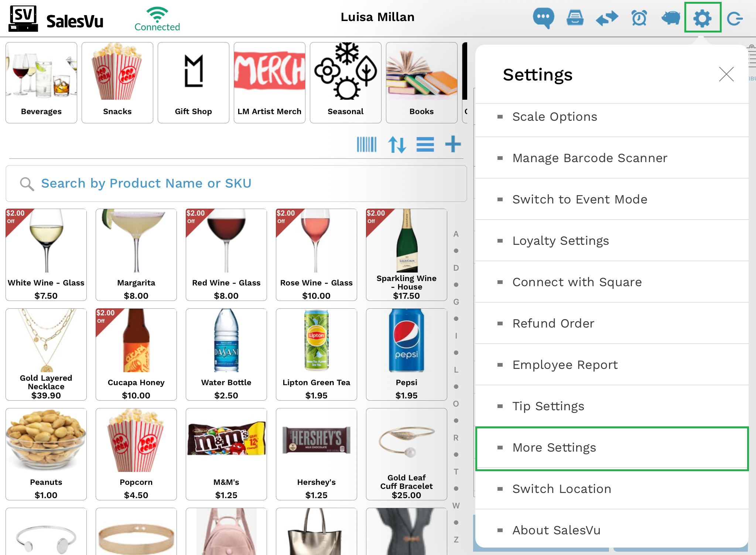Screen dimensions: 756x555
Task: Jump to letter L in index
Action: pyautogui.click(x=456, y=370)
